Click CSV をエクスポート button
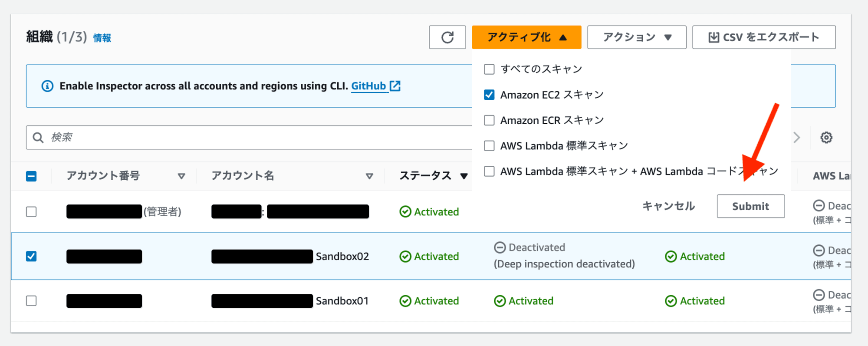 (x=764, y=37)
